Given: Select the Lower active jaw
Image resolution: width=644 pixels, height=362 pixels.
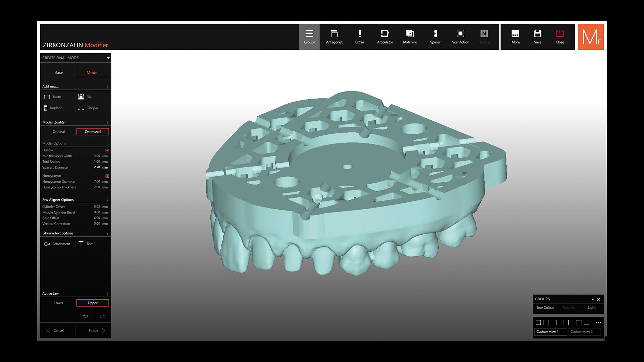Looking at the screenshot, I should [59, 303].
